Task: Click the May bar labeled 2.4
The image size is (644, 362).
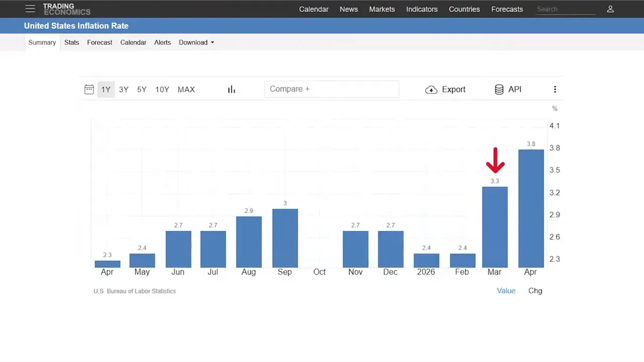Action: 142,260
